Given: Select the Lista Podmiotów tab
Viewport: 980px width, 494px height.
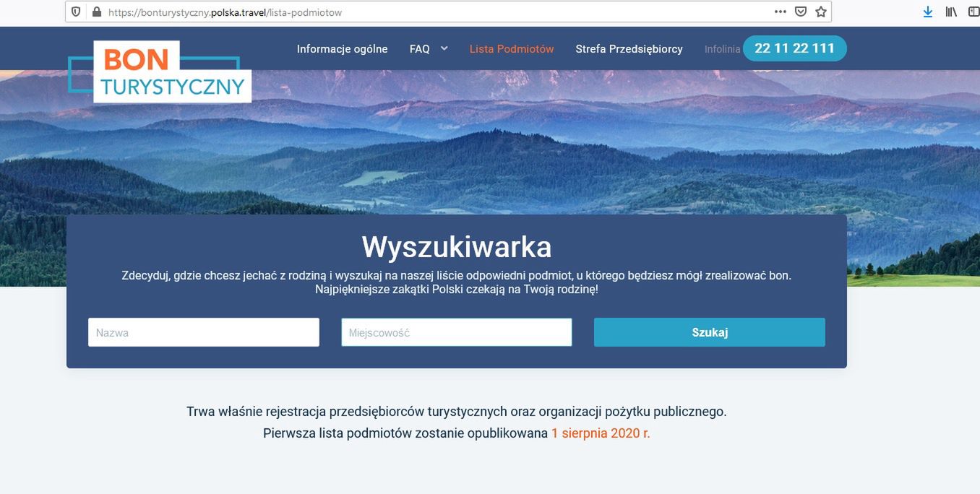Looking at the screenshot, I should (512, 49).
